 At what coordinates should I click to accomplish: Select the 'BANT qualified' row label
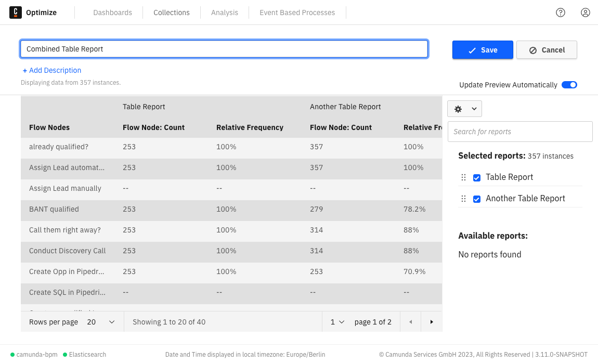click(x=54, y=209)
